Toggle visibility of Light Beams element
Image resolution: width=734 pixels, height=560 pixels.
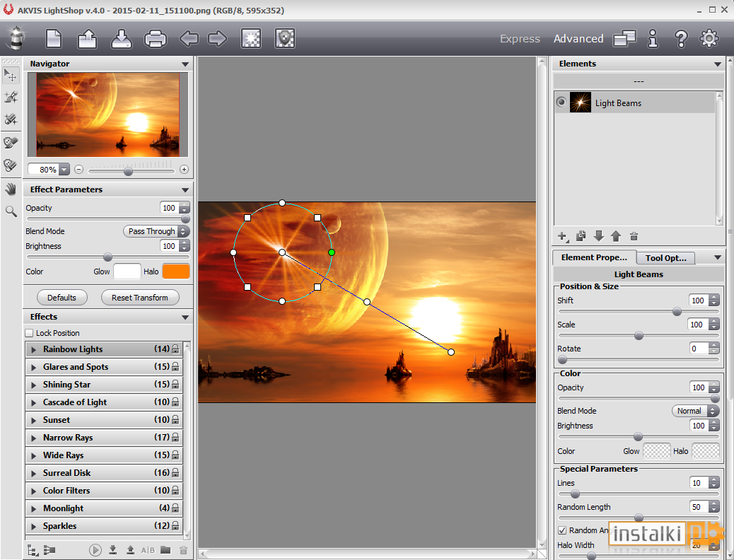click(561, 102)
